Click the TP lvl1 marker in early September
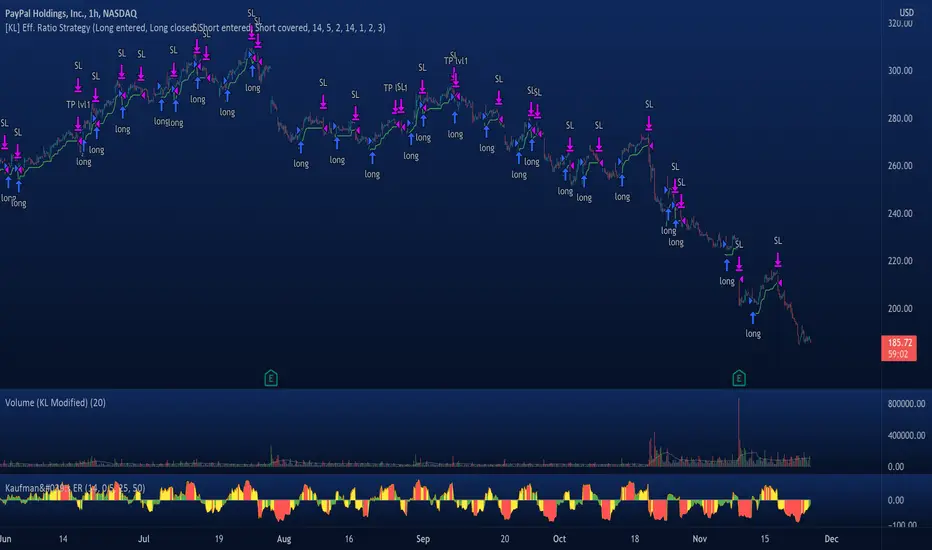Image resolution: width=932 pixels, height=550 pixels. click(x=456, y=61)
